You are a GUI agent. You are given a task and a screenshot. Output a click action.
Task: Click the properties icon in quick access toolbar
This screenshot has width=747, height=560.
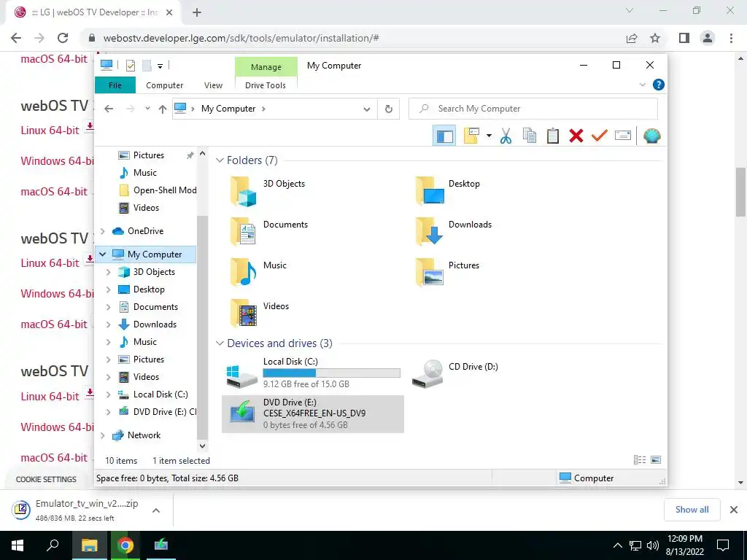130,65
